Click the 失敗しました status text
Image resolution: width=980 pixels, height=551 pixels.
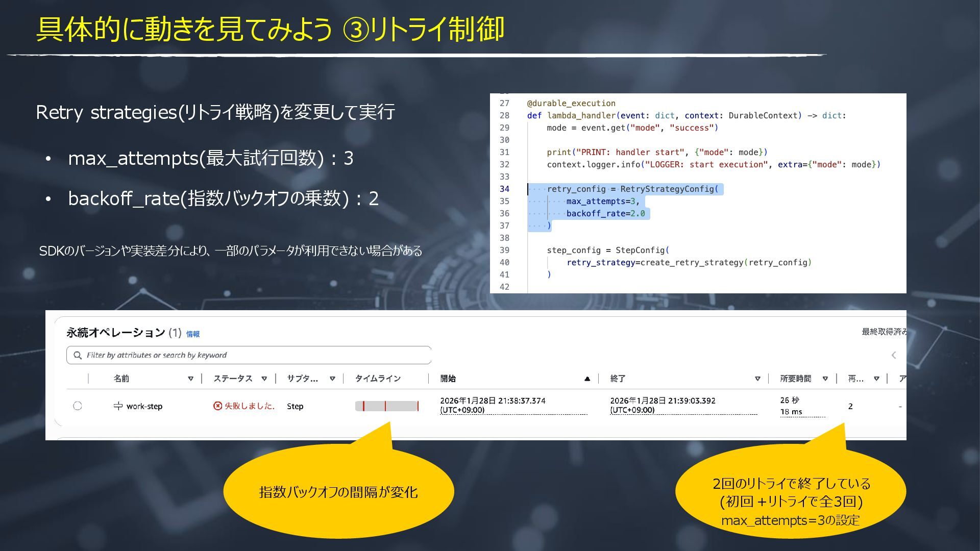coord(250,406)
